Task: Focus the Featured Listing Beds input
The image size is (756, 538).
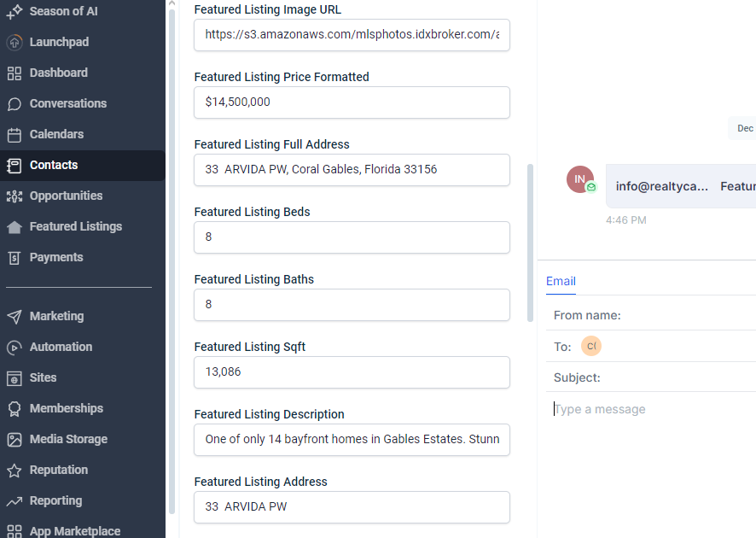Action: 352,237
